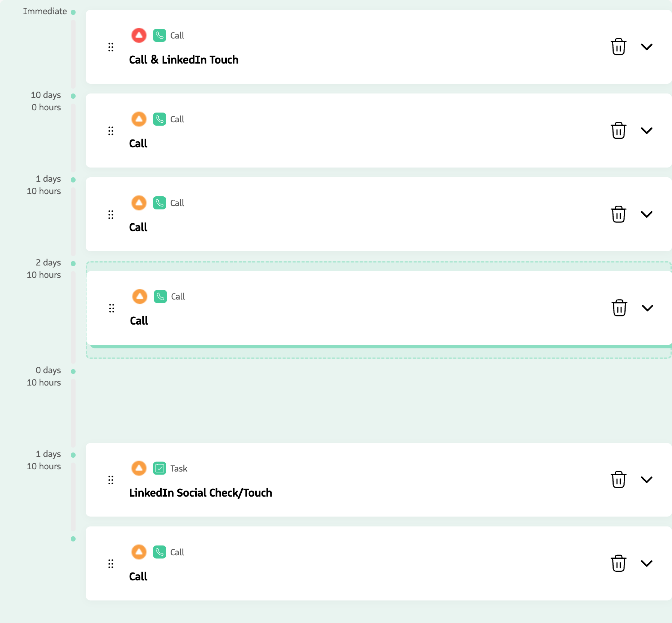The image size is (672, 623).
Task: Select the orange priority icon on the second Call step
Action: (139, 119)
